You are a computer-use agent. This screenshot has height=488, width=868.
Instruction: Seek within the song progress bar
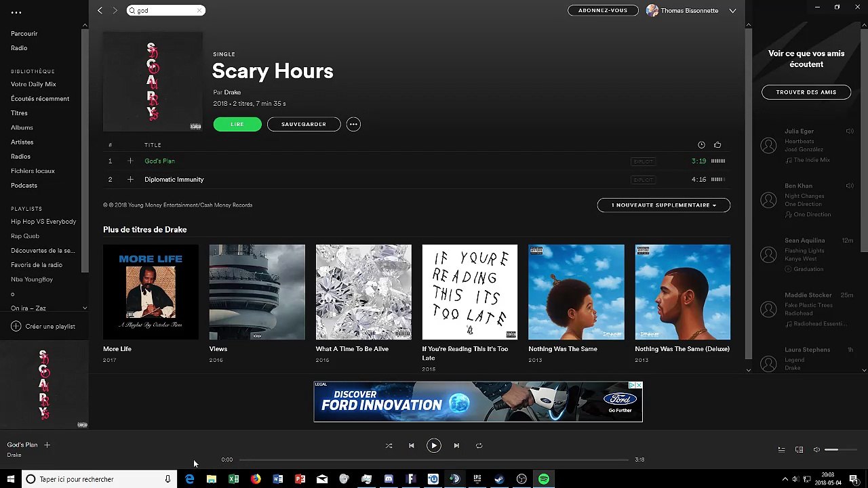[434, 460]
